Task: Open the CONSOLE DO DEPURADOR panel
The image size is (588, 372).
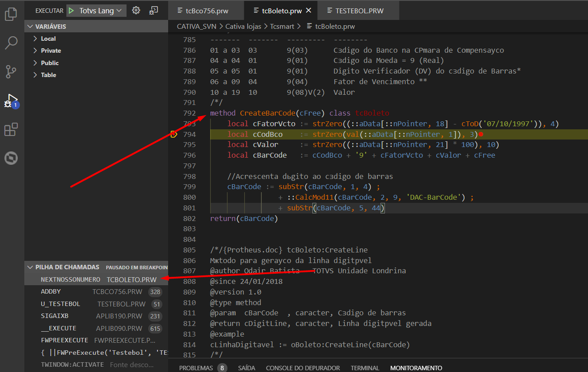Action: pyautogui.click(x=303, y=368)
